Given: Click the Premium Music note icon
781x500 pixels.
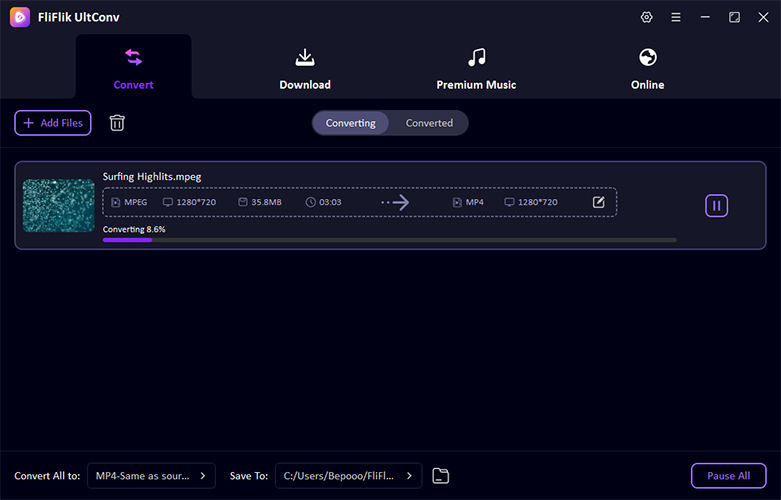Looking at the screenshot, I should (x=477, y=57).
